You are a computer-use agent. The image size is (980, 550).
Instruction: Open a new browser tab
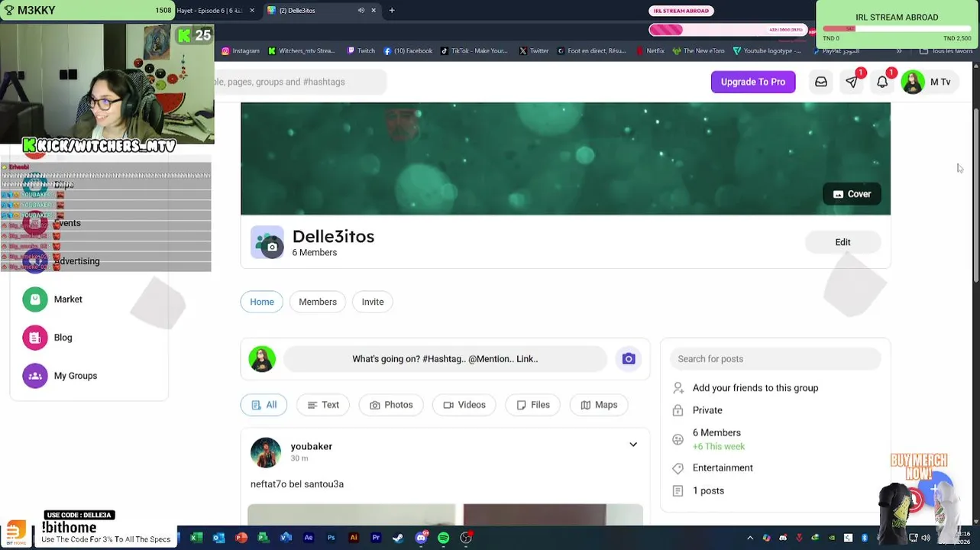pyautogui.click(x=392, y=11)
